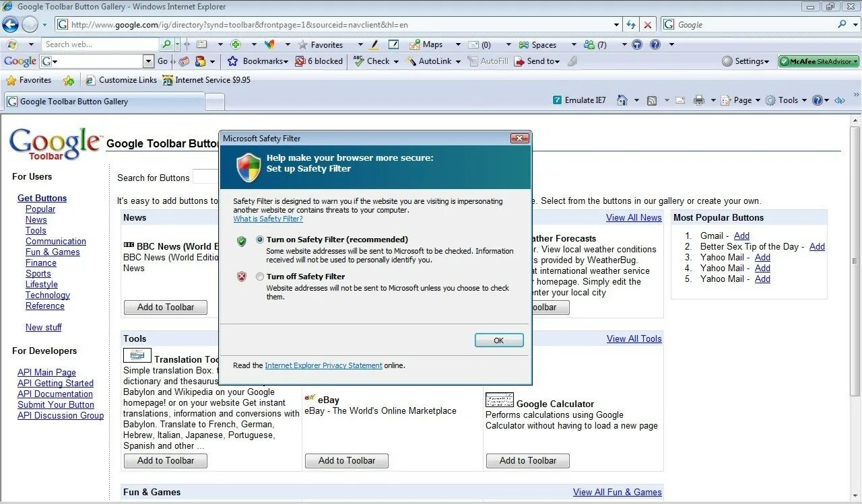This screenshot has height=504, width=862.
Task: Click the Send to button
Action: click(535, 61)
